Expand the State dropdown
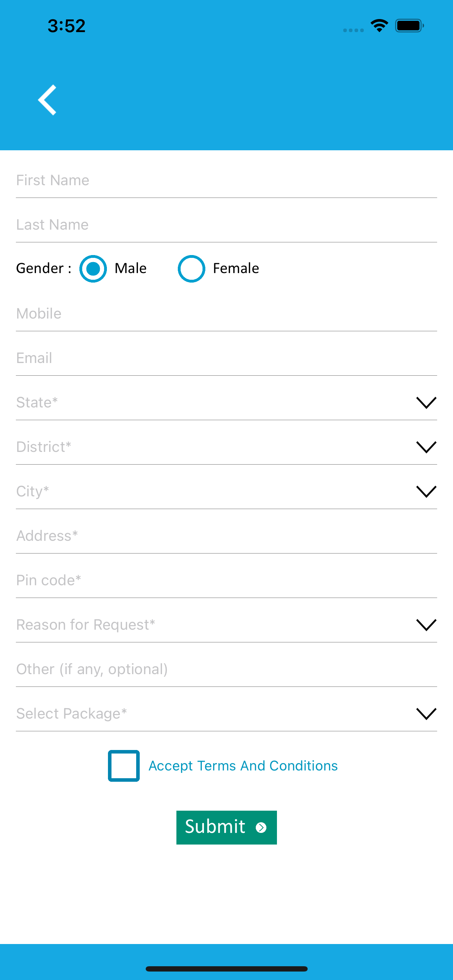The image size is (453, 980). tap(426, 403)
